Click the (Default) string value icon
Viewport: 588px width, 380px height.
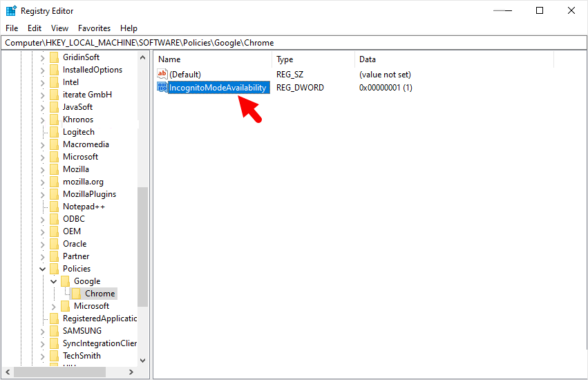point(162,74)
